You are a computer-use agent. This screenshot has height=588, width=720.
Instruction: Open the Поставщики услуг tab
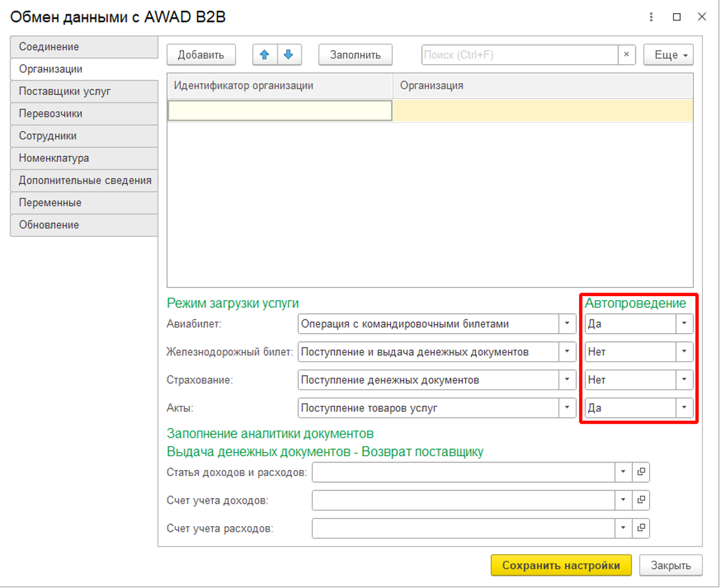coord(84,91)
